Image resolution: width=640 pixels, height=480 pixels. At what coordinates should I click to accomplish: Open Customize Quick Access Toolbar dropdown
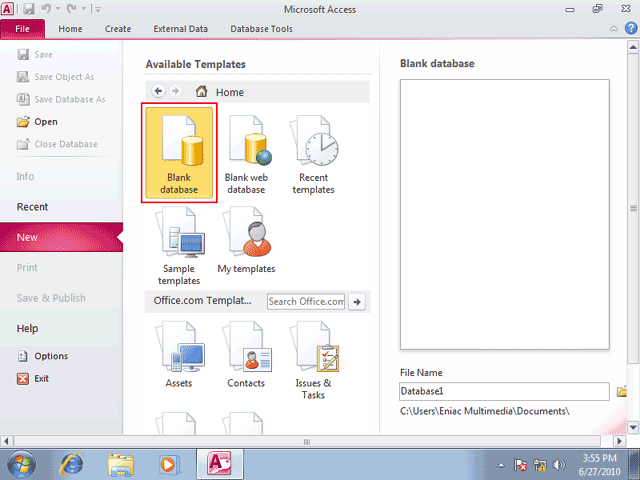98,9
